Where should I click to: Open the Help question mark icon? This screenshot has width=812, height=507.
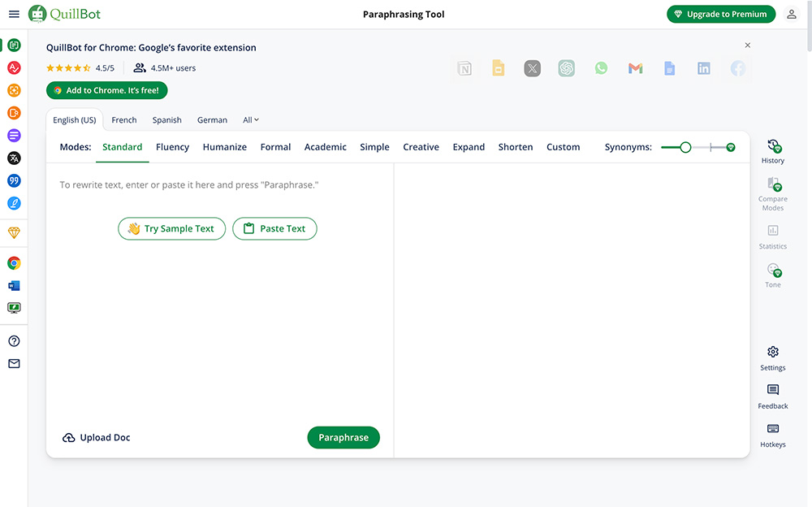tap(14, 341)
